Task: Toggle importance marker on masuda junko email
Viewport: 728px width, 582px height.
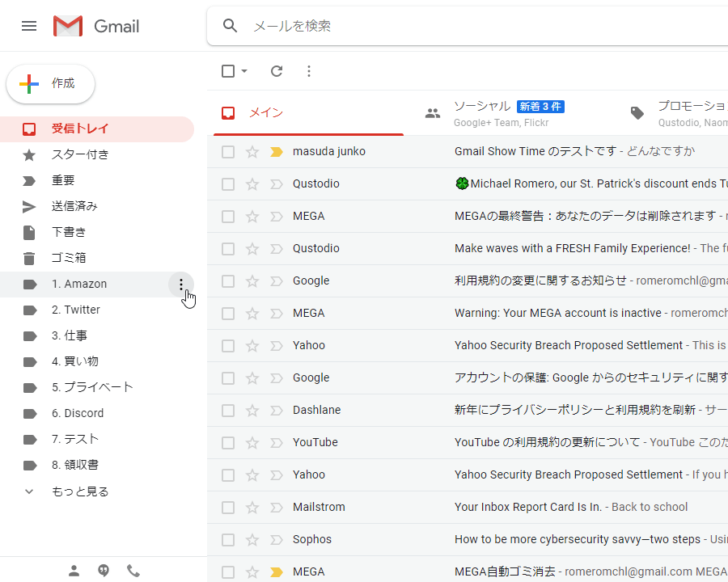Action: click(277, 152)
